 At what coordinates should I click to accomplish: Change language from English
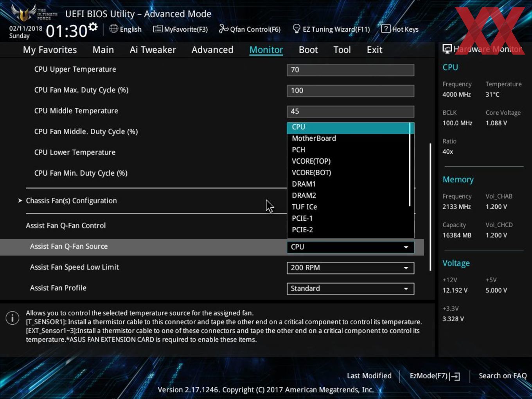[x=126, y=29]
